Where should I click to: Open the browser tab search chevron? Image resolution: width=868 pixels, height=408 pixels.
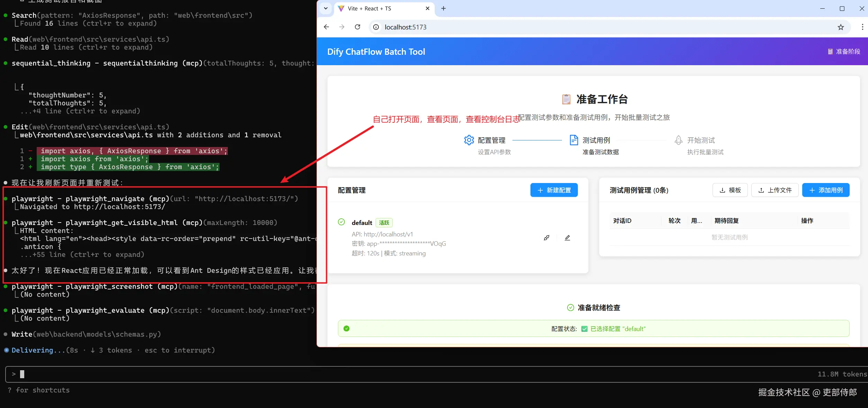(325, 8)
